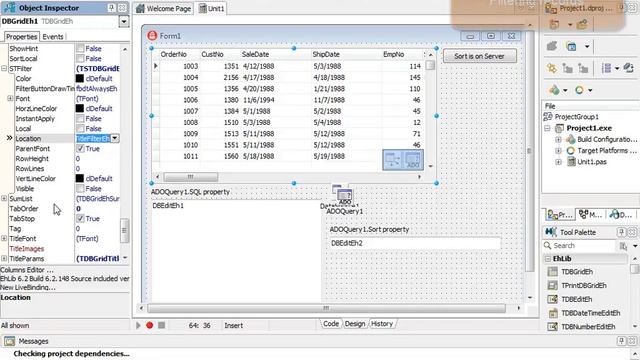The image size is (640, 360).
Task: Click the grid horizontal scrollbar thumb
Action: tap(191, 177)
